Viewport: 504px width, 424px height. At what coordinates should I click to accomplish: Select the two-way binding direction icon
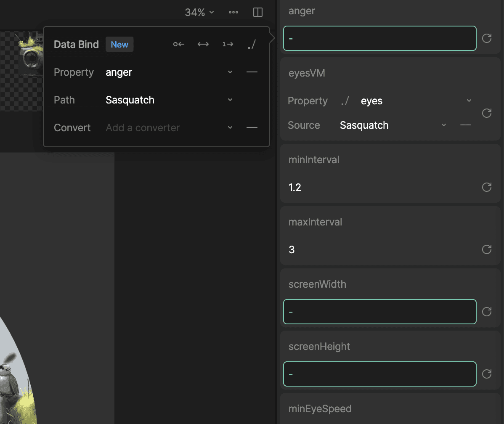(x=203, y=44)
